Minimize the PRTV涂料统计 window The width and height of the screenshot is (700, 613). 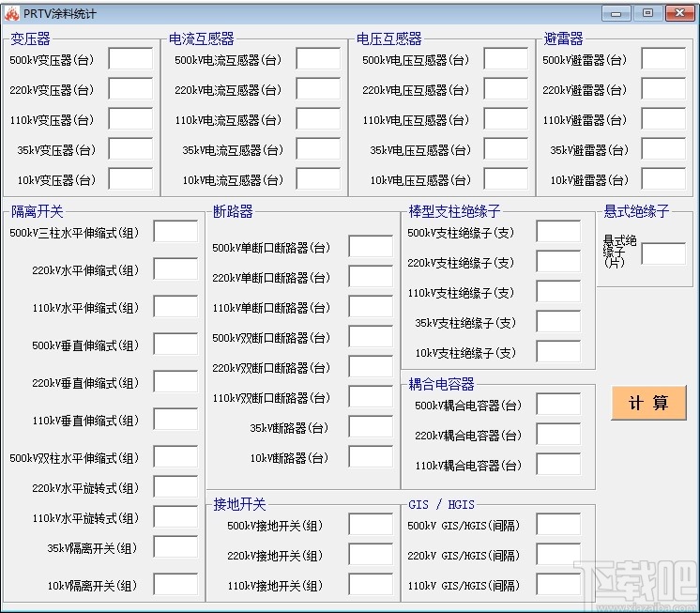click(x=616, y=13)
